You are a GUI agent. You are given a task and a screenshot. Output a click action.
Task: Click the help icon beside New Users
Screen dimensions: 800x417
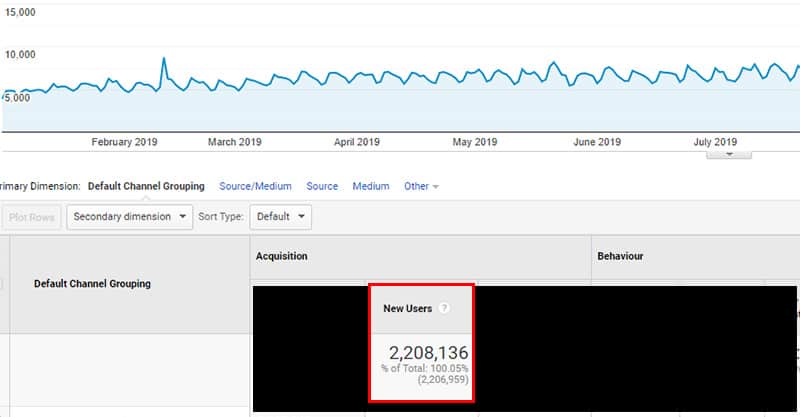tap(444, 309)
